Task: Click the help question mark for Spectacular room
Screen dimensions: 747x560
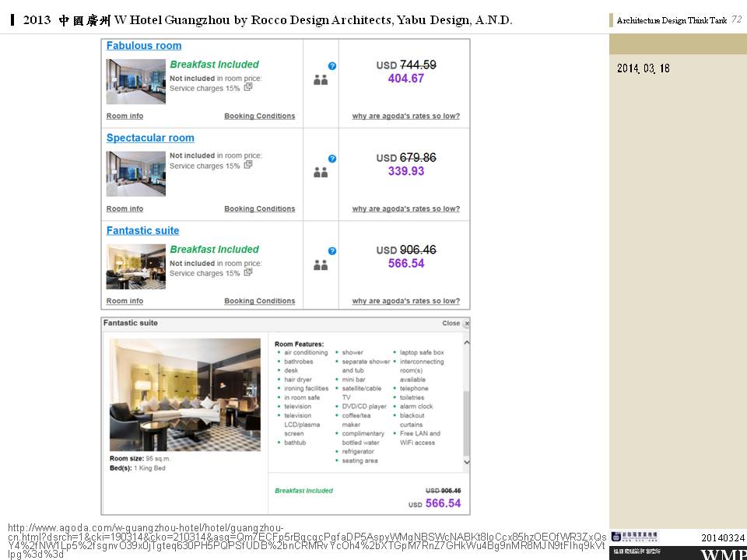Action: pos(332,159)
